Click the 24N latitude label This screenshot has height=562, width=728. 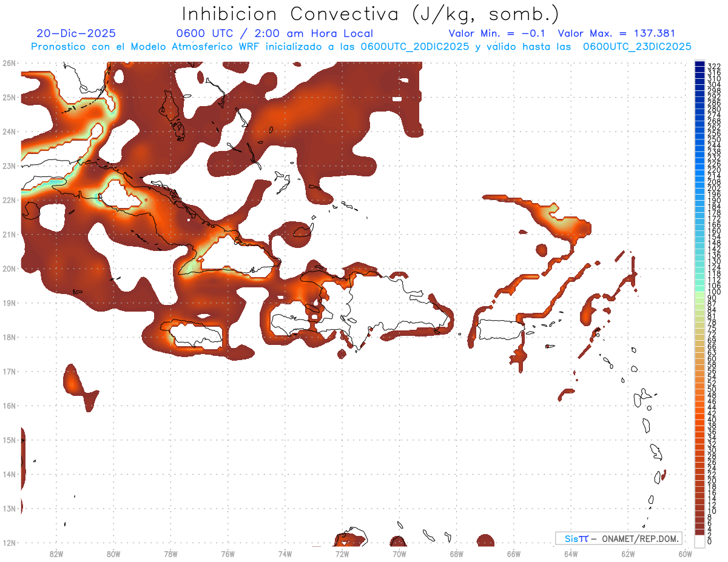tap(9, 132)
